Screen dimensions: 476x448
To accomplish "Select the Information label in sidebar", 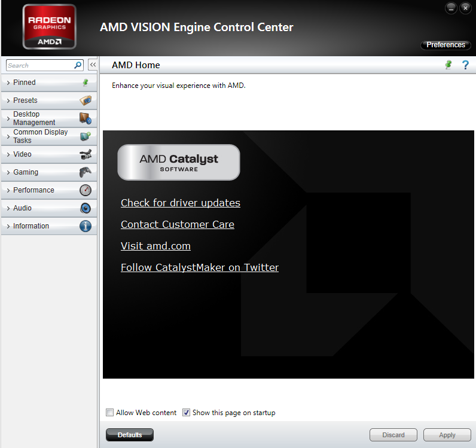I will click(31, 226).
